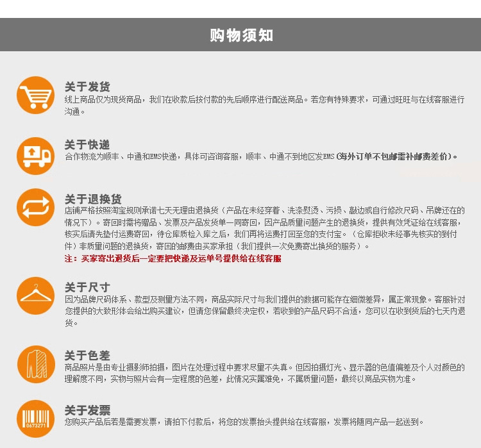Select the 关于发票 heading
Viewport: 481px width, 448px height.
tap(87, 410)
